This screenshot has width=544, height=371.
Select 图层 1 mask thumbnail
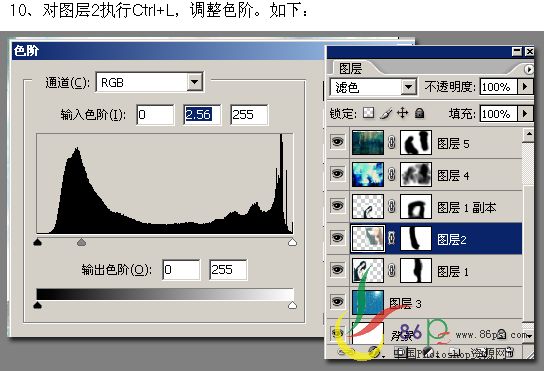pos(416,270)
